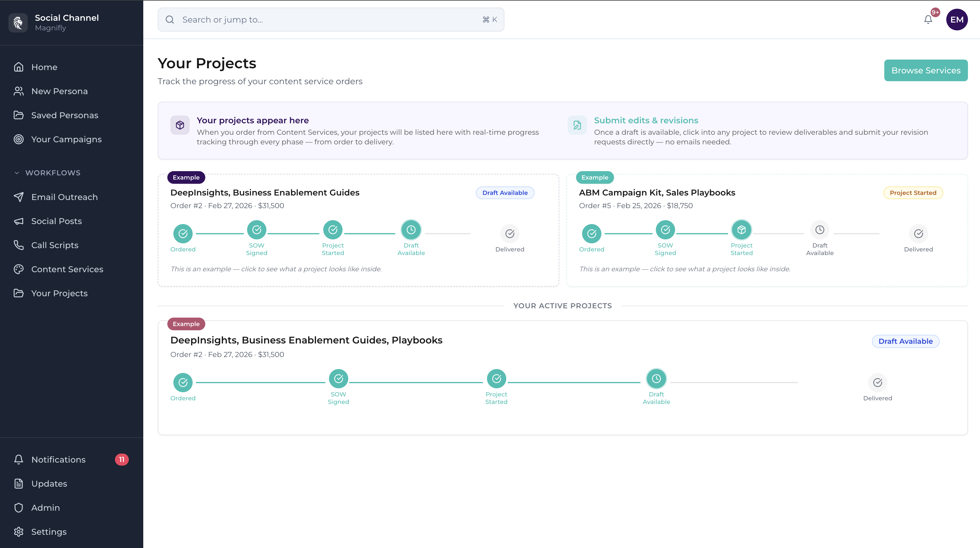Click the Social Posts megaphone icon

click(x=19, y=221)
